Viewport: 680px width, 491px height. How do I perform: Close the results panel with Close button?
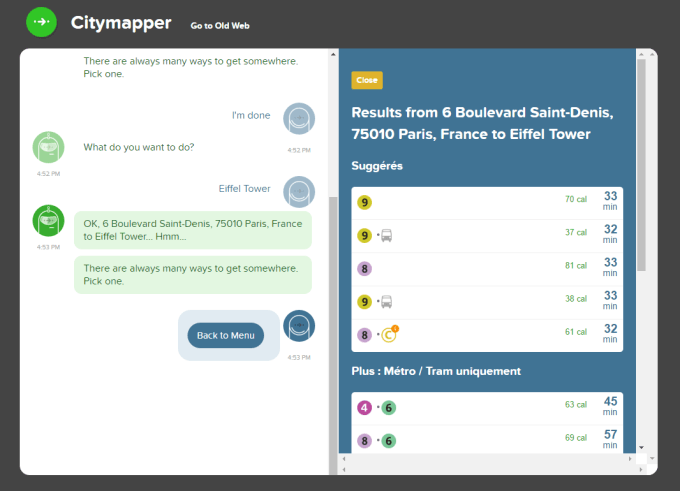(x=367, y=80)
